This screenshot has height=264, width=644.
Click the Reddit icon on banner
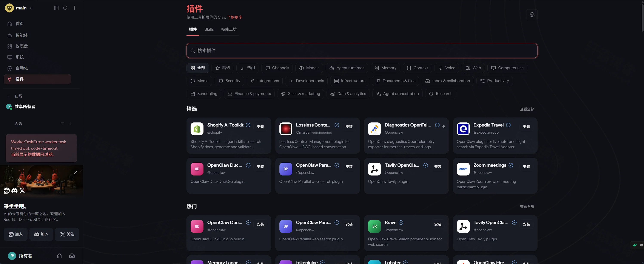click(7, 191)
